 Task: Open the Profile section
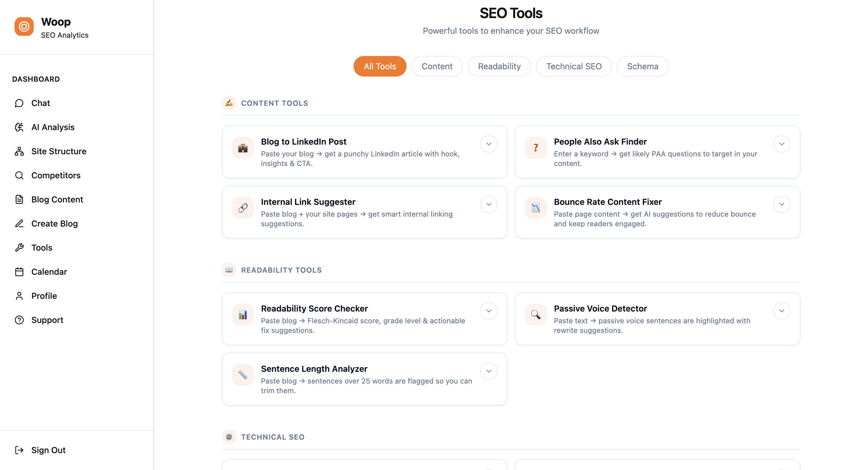[x=44, y=296]
